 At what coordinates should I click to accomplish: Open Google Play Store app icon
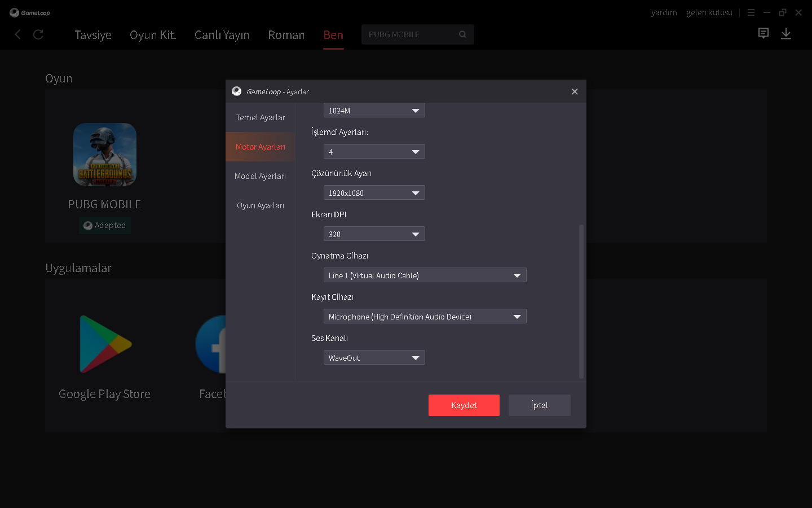[105, 344]
